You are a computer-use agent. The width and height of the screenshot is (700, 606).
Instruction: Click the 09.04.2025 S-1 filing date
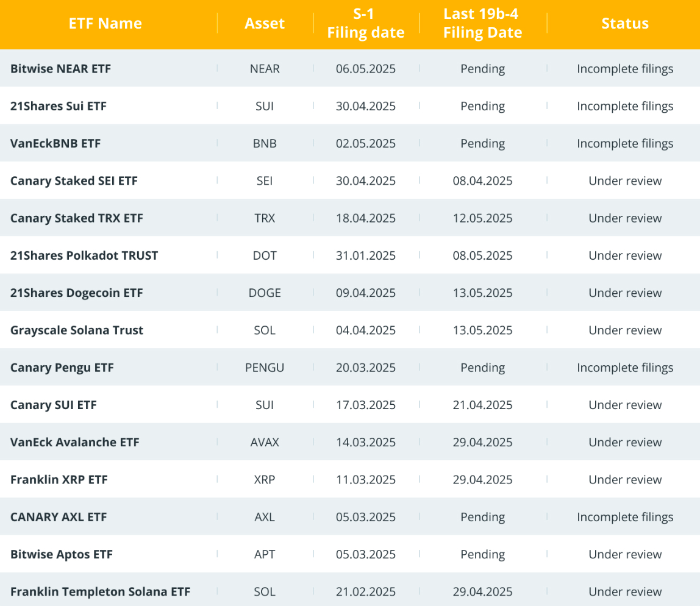pyautogui.click(x=366, y=293)
